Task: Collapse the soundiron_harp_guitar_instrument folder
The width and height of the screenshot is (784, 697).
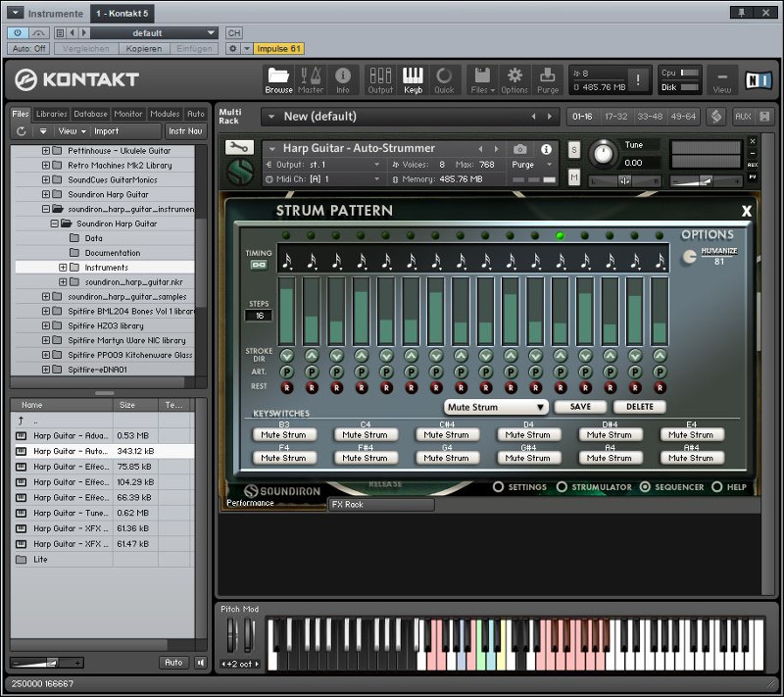Action: (x=46, y=209)
